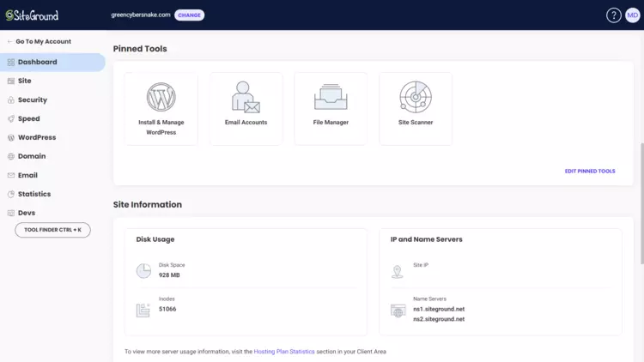Open the Install & Manage WordPress label

(161, 127)
